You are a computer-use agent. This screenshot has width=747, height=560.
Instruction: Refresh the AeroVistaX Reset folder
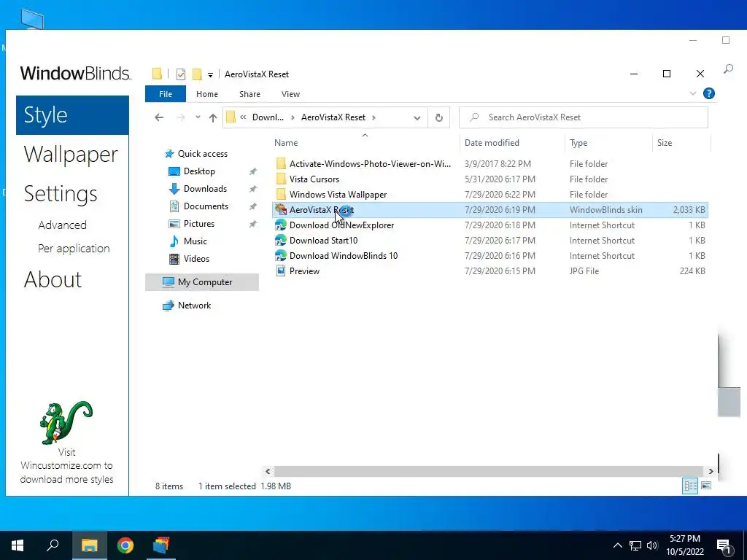coord(438,117)
